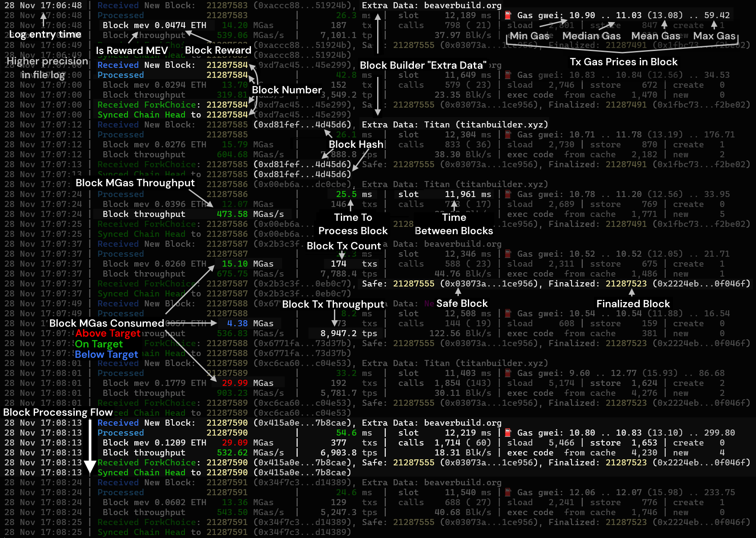Click the block throughput value 473.58 MGas/s
756x538 pixels.
tap(250, 214)
